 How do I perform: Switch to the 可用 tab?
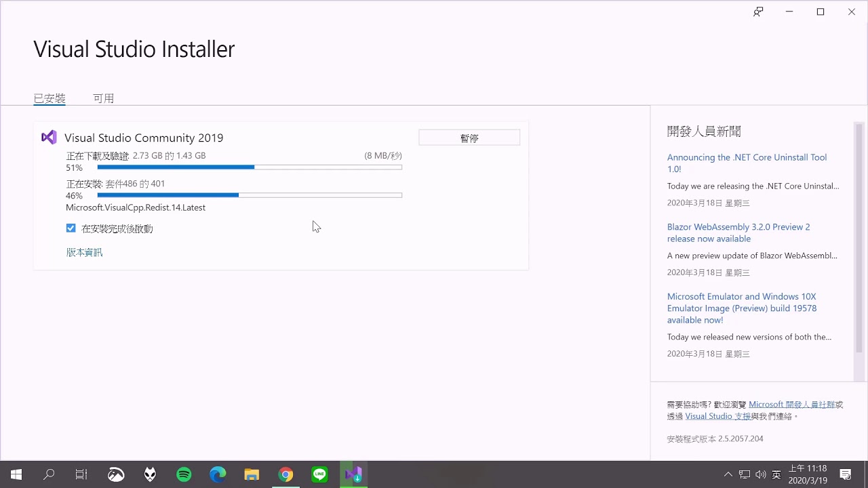tap(103, 98)
